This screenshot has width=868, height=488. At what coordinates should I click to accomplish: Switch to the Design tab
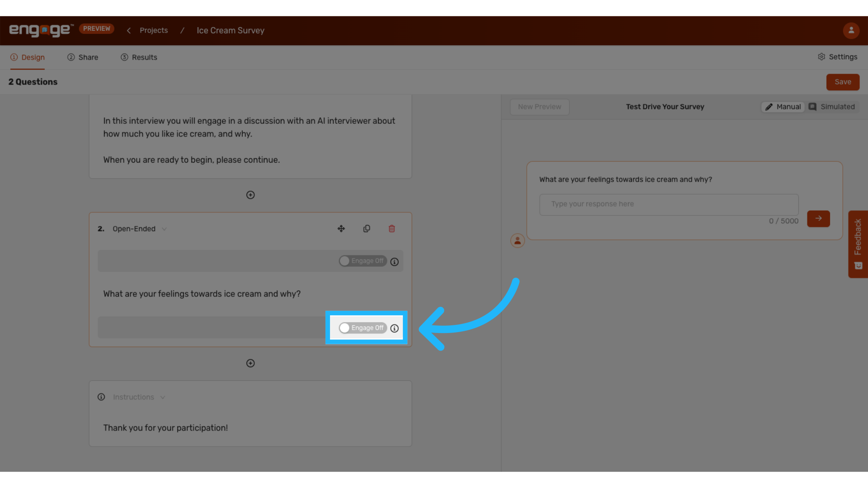(x=28, y=57)
